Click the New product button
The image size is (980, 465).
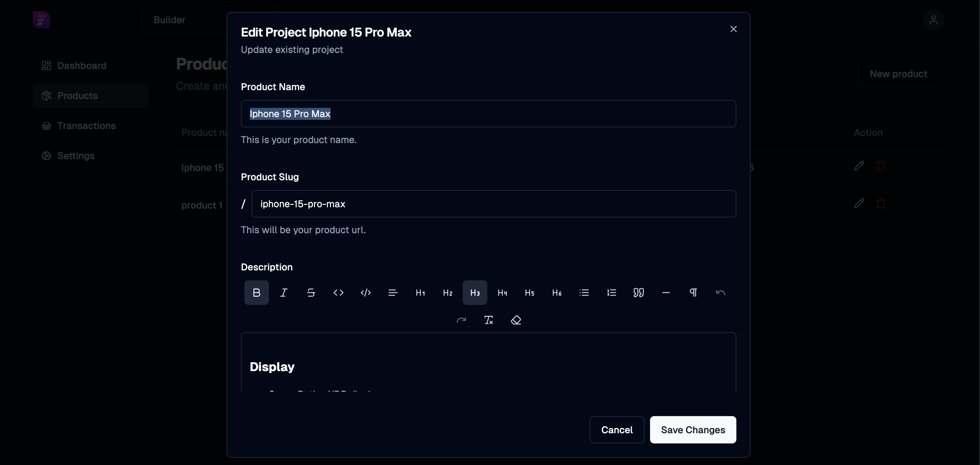point(898,74)
